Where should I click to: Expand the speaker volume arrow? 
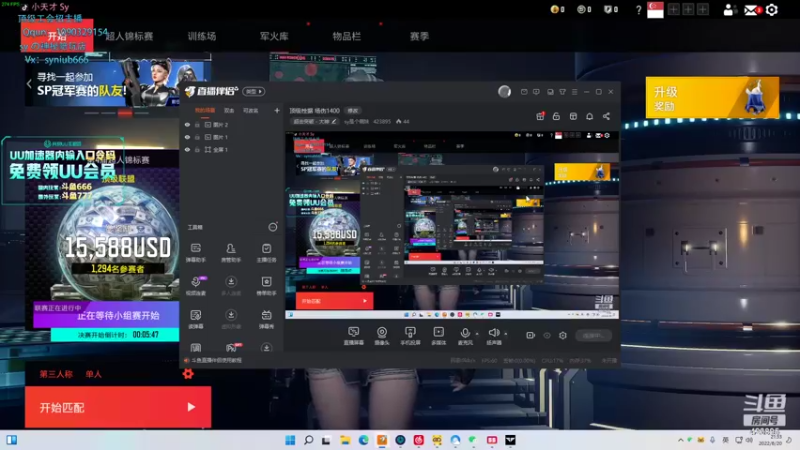point(506,334)
